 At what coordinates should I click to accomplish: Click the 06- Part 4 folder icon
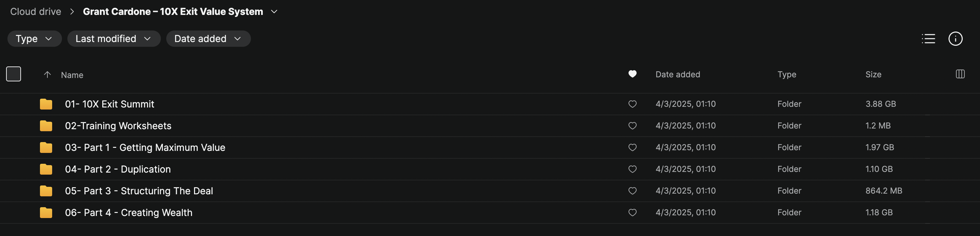pos(46,213)
